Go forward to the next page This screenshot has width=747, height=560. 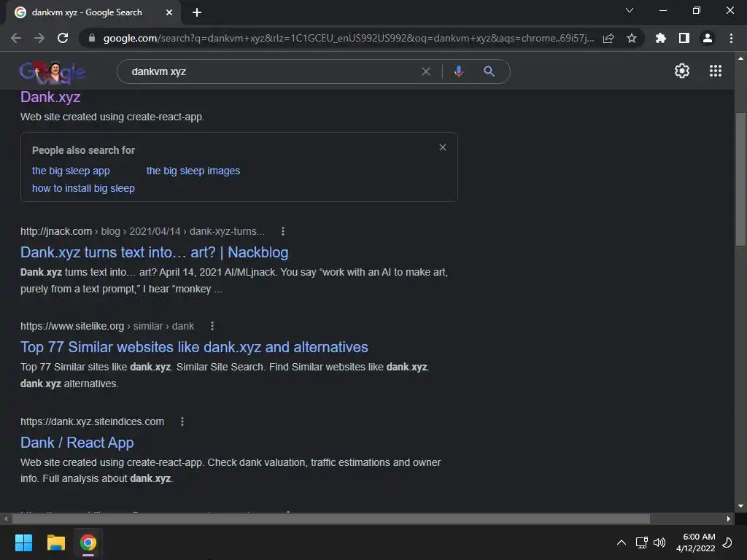click(39, 38)
